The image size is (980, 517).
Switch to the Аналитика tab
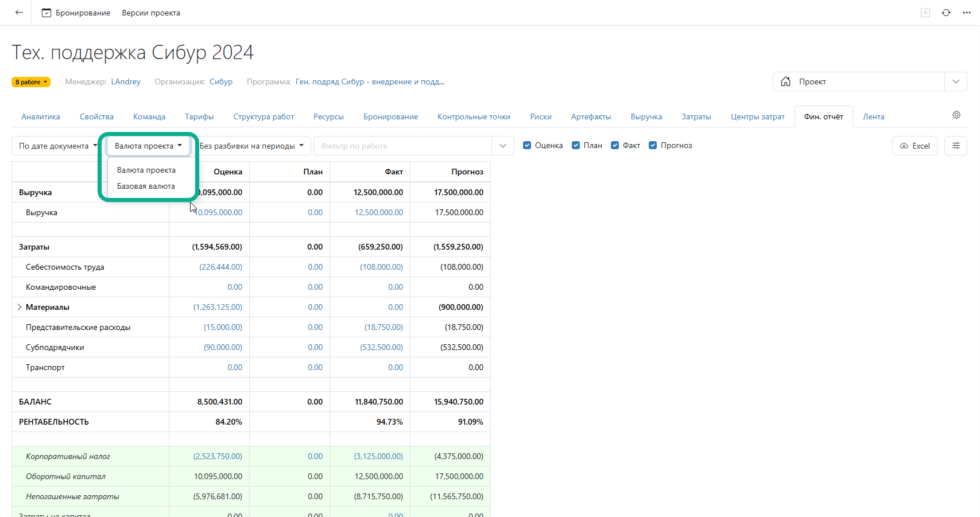[x=41, y=116]
